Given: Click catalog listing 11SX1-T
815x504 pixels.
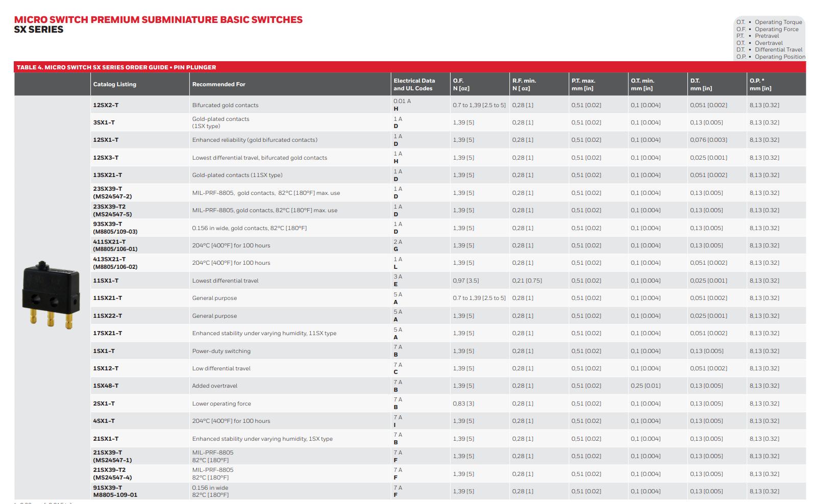Looking at the screenshot, I should point(106,281).
